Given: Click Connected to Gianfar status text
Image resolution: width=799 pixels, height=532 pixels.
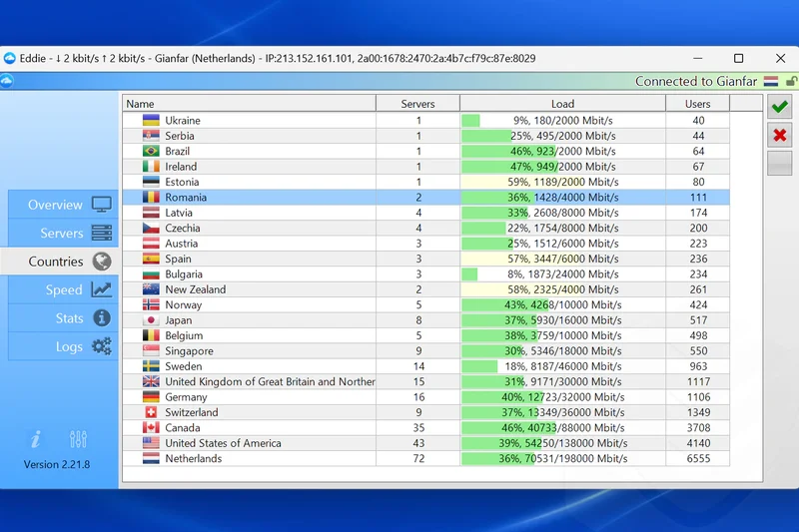Looking at the screenshot, I should click(x=696, y=82).
